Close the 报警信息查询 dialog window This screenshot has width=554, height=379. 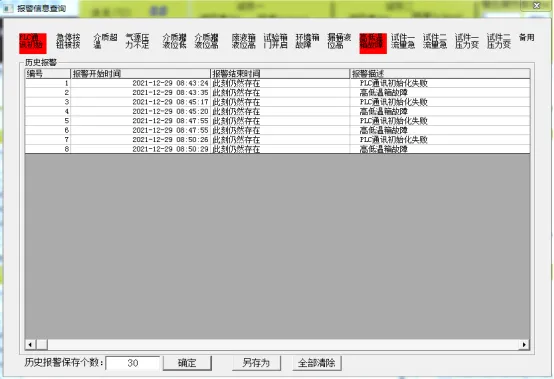coord(537,6)
